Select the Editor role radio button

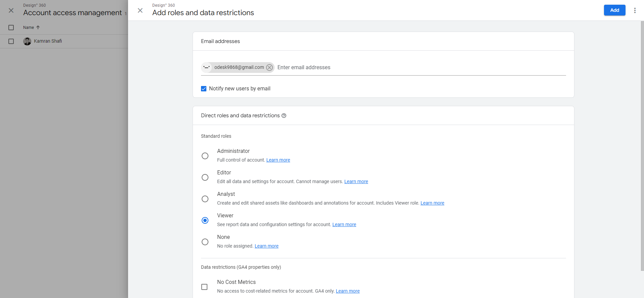205,177
